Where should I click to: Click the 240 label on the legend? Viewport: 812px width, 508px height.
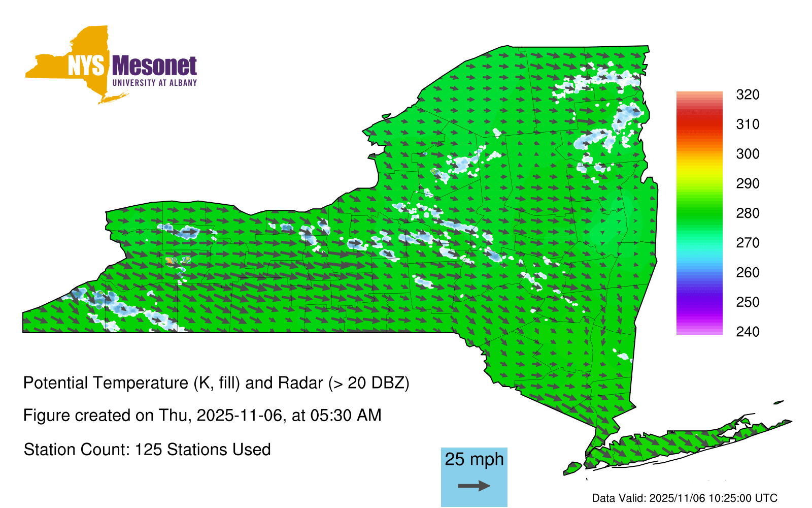748,332
